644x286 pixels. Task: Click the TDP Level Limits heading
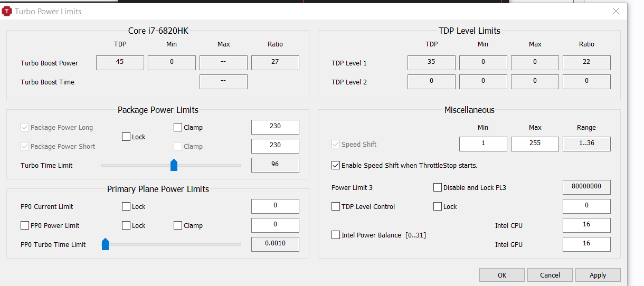(469, 31)
